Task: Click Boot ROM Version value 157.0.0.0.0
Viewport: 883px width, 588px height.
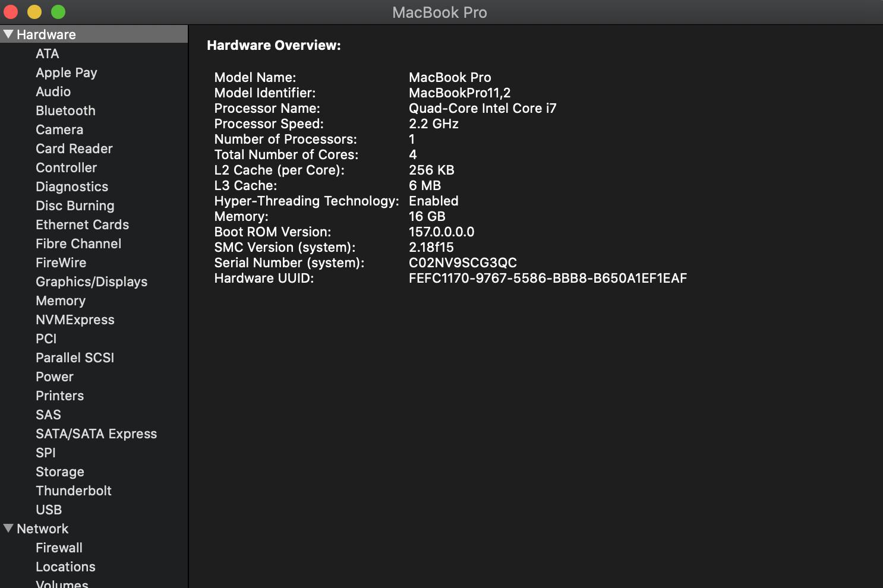Action: pyautogui.click(x=441, y=232)
